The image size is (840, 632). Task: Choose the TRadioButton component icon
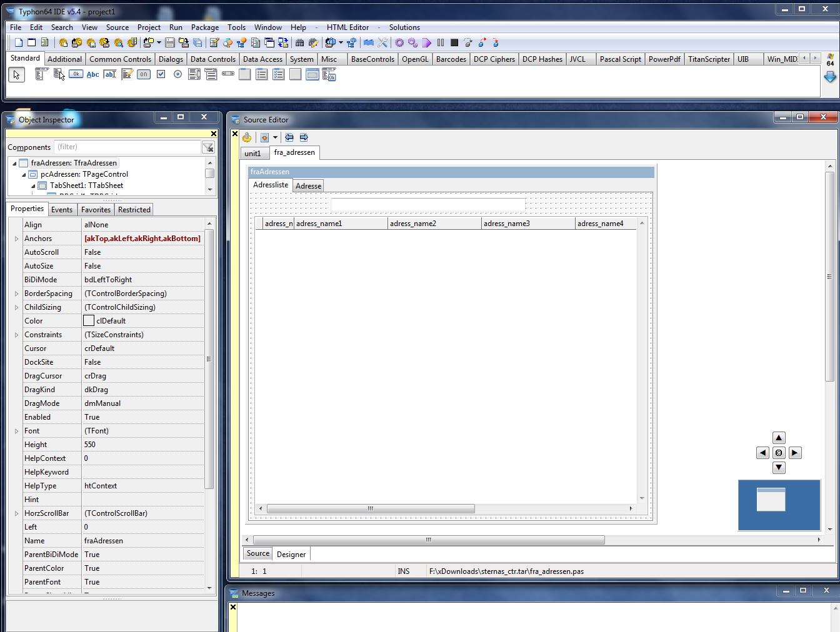(x=177, y=74)
